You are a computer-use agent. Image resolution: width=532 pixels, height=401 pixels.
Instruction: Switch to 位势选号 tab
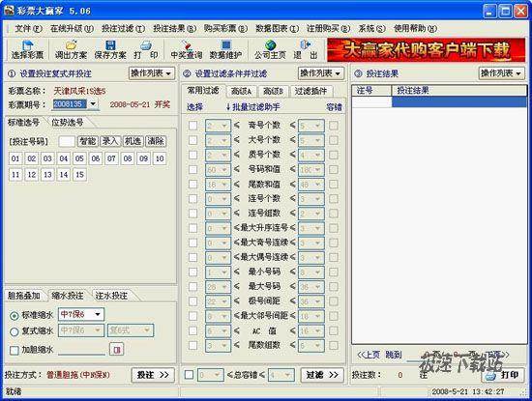point(68,122)
